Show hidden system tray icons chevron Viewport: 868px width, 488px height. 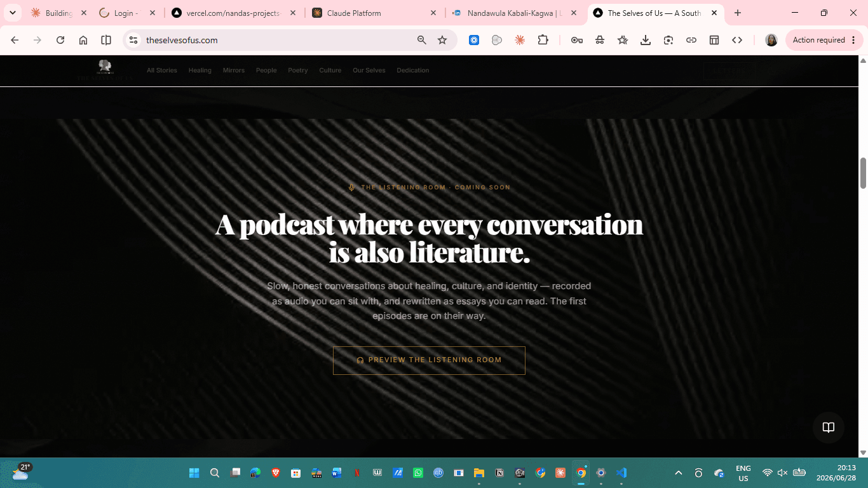click(679, 473)
